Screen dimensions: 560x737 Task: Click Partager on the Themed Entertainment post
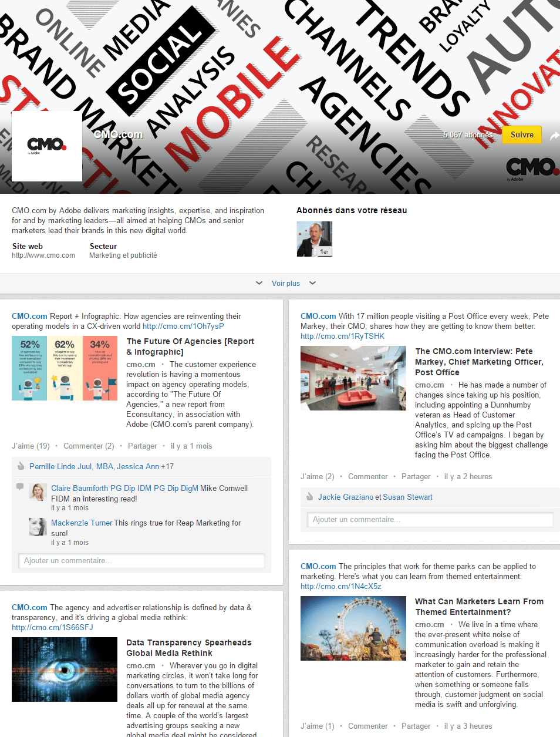click(416, 726)
